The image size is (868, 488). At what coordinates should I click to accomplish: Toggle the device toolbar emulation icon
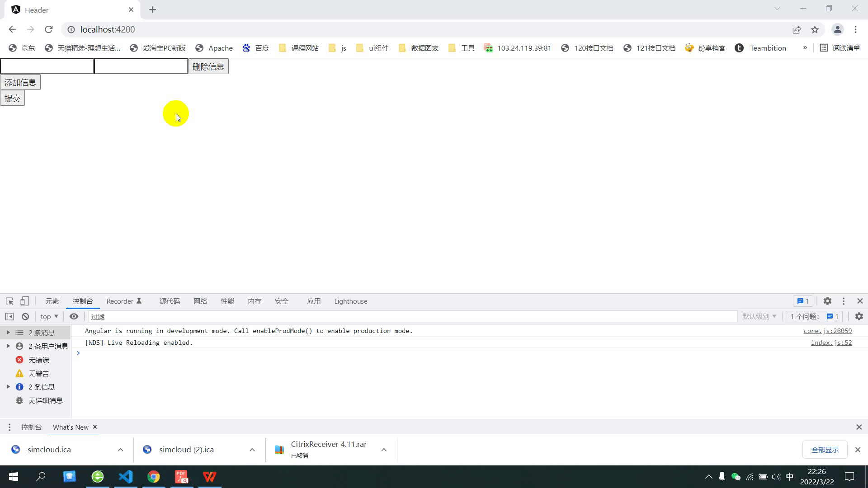pyautogui.click(x=25, y=301)
